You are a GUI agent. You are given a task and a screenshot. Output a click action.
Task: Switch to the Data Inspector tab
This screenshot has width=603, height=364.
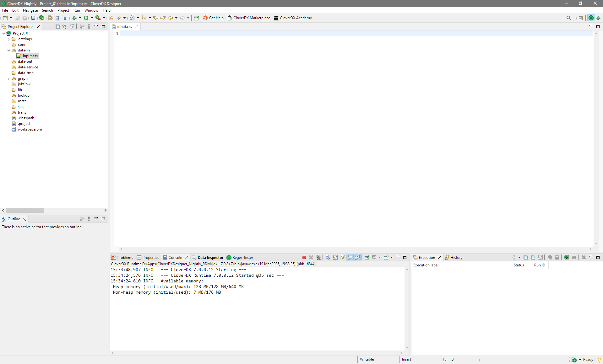(x=210, y=258)
